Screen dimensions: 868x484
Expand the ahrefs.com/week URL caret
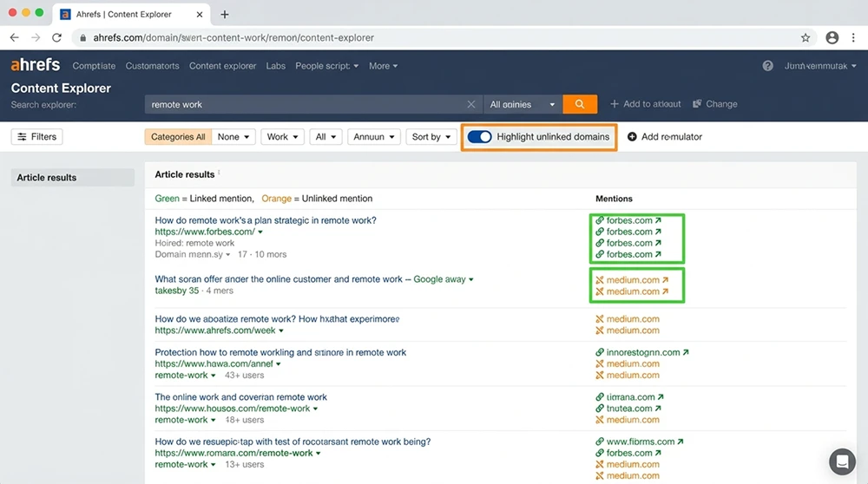tap(281, 330)
